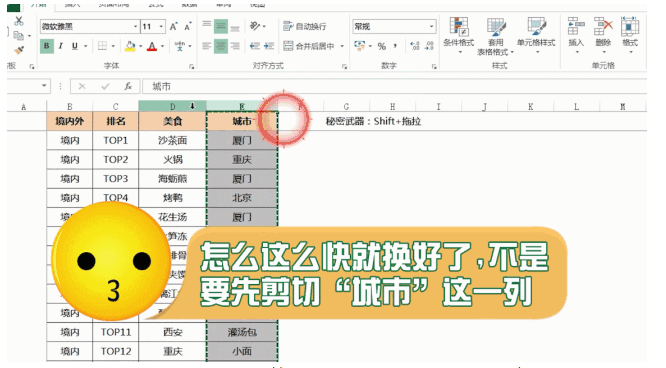Click the phonetic guide 文 icon
666x368 pixels.
pyautogui.click(x=180, y=46)
